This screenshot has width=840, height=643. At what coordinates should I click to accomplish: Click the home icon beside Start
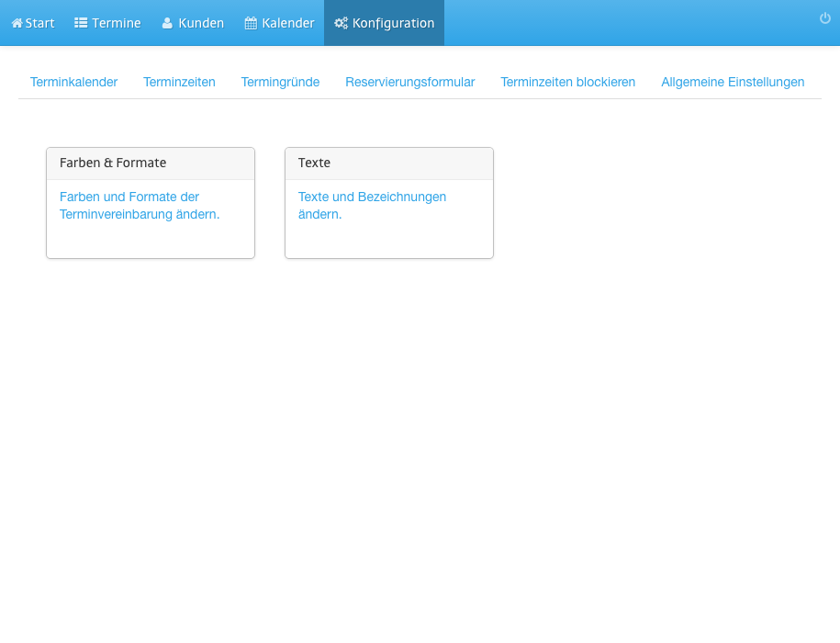pos(17,23)
